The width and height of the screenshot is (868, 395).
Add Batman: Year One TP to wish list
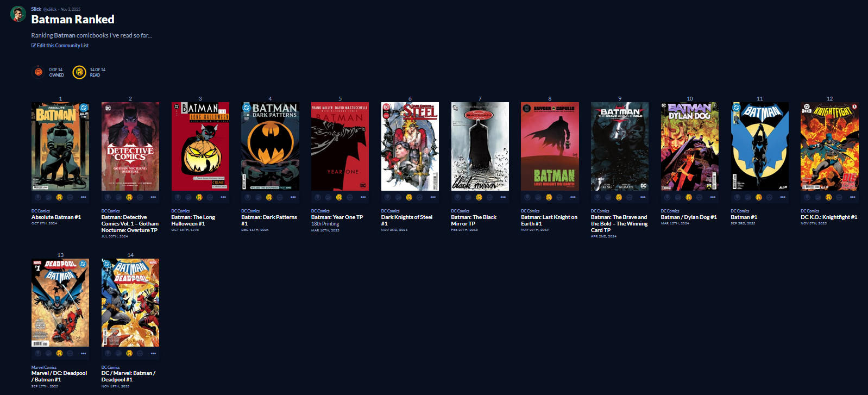350,197
